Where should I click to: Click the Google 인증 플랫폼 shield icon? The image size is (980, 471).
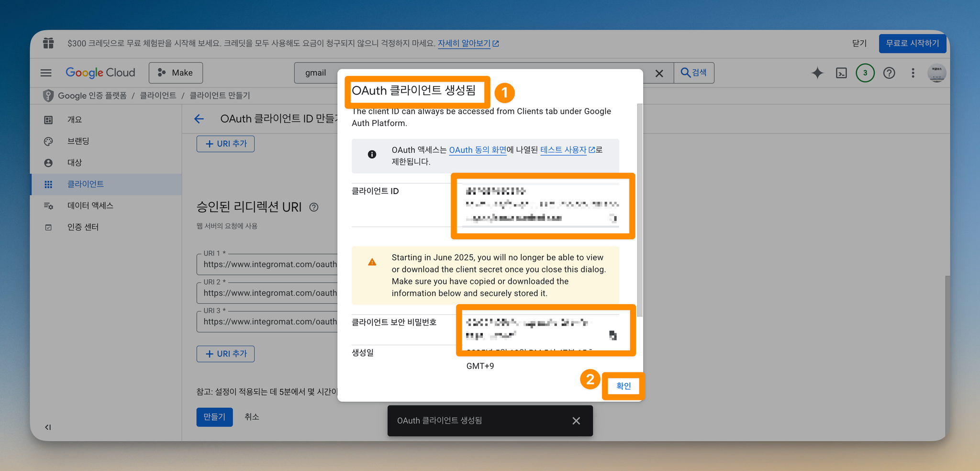click(48, 96)
